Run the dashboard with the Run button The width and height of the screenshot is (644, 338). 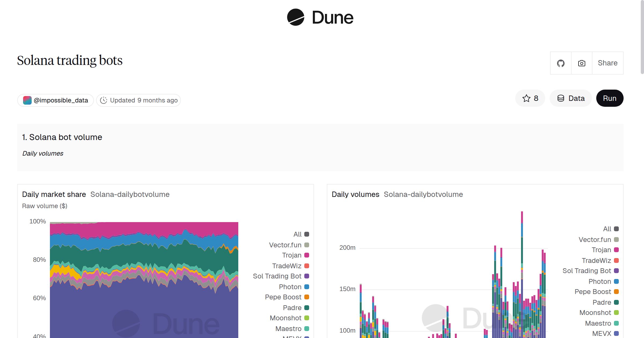click(609, 98)
